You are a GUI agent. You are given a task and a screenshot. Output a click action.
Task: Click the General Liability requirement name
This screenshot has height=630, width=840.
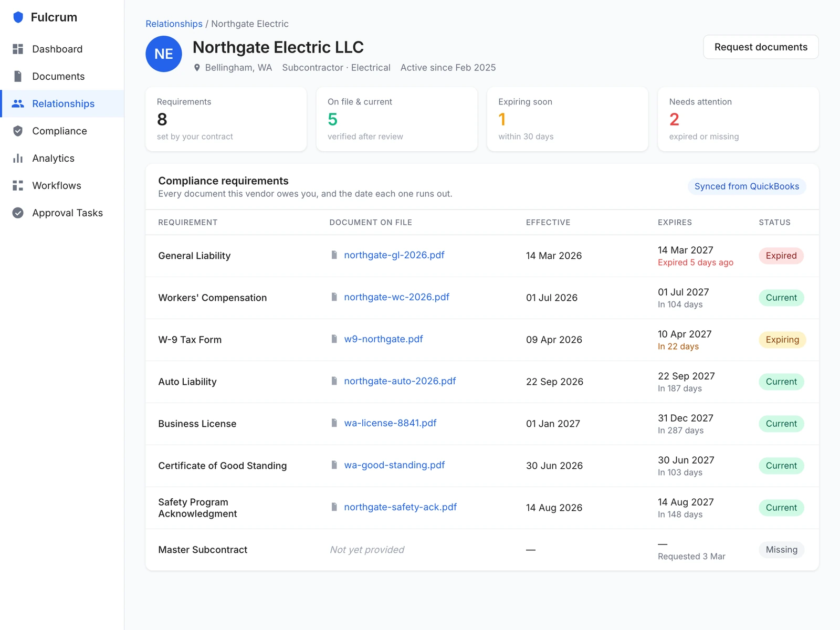[x=194, y=256]
